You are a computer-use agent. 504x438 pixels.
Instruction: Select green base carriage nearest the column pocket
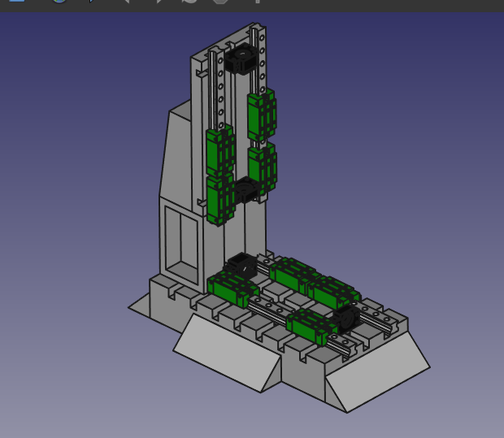pos(232,288)
